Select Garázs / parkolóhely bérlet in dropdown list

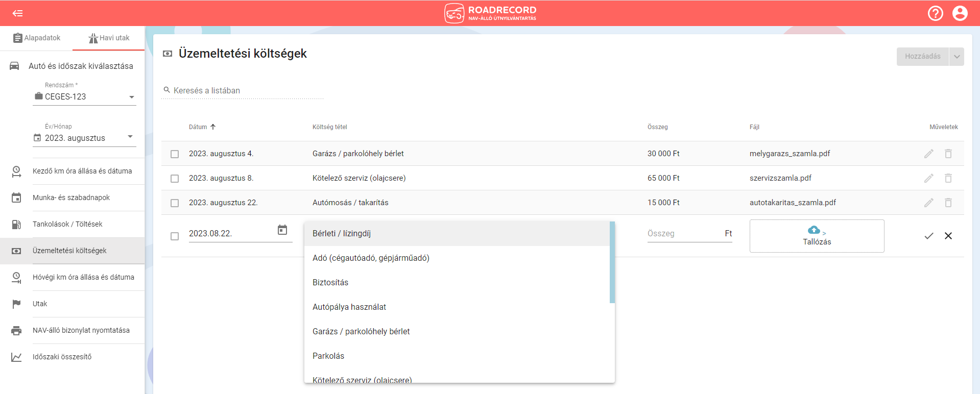(x=457, y=331)
